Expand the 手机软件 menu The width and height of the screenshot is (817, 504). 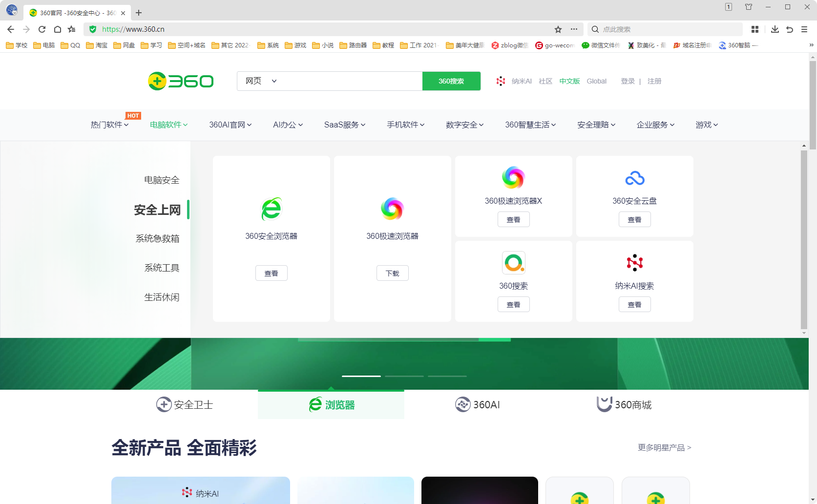click(406, 125)
